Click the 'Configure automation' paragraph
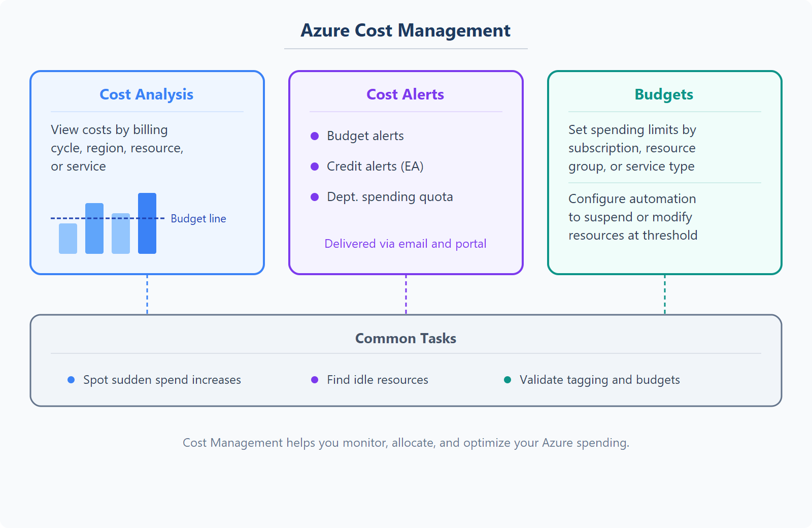 (x=633, y=217)
